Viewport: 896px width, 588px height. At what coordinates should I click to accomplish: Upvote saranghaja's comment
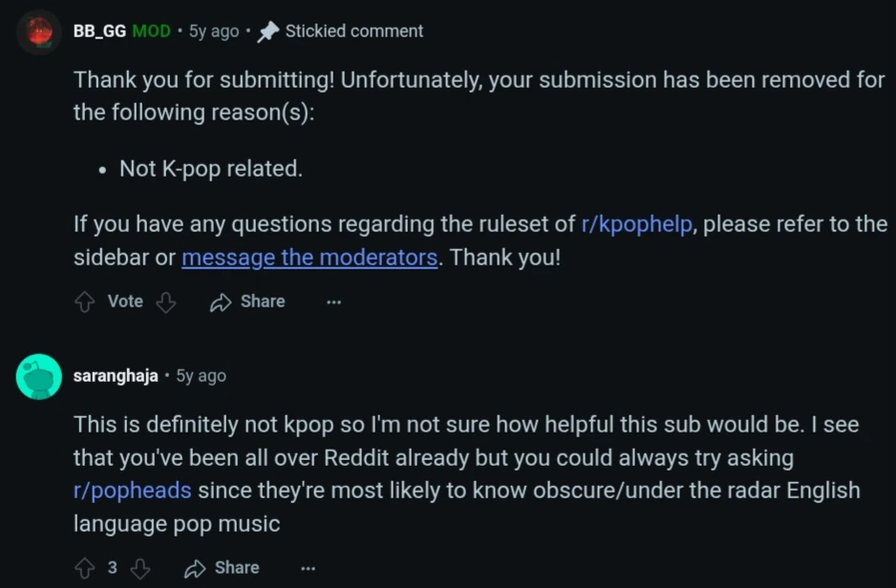(x=85, y=568)
